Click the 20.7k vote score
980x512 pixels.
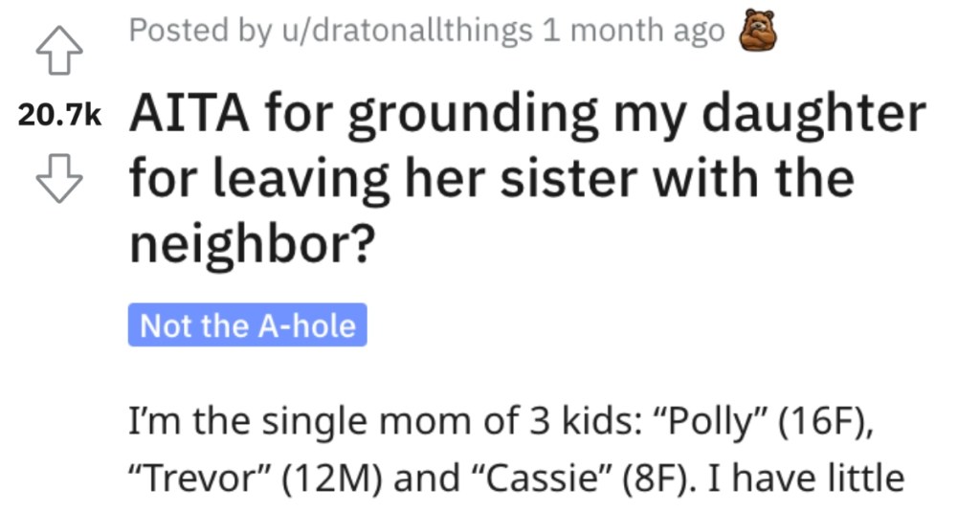pos(59,115)
